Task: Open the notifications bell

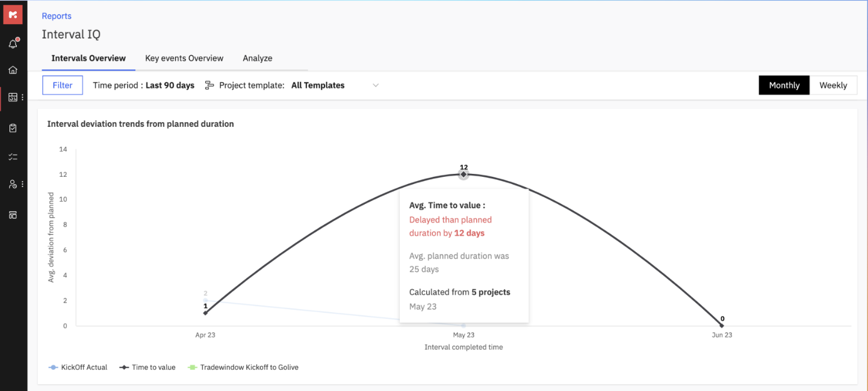Action: point(13,44)
